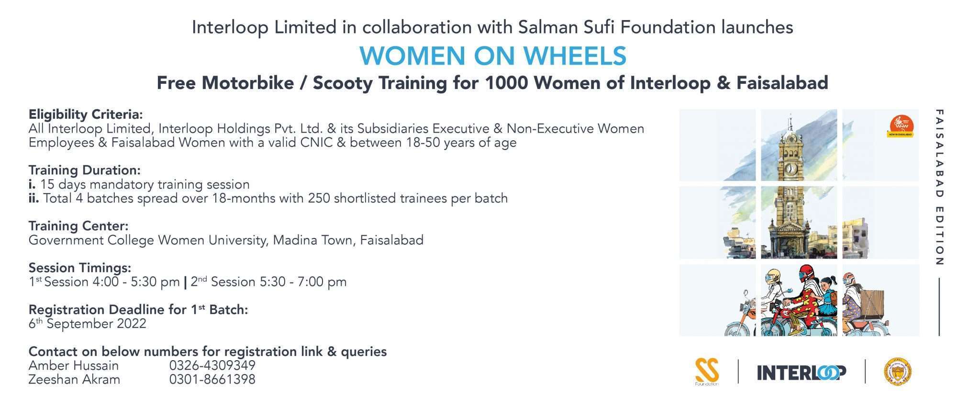Viewport: 980px width, 409px height.
Task: Click Amber Hussain's phone number 0326-4309349
Action: click(212, 365)
